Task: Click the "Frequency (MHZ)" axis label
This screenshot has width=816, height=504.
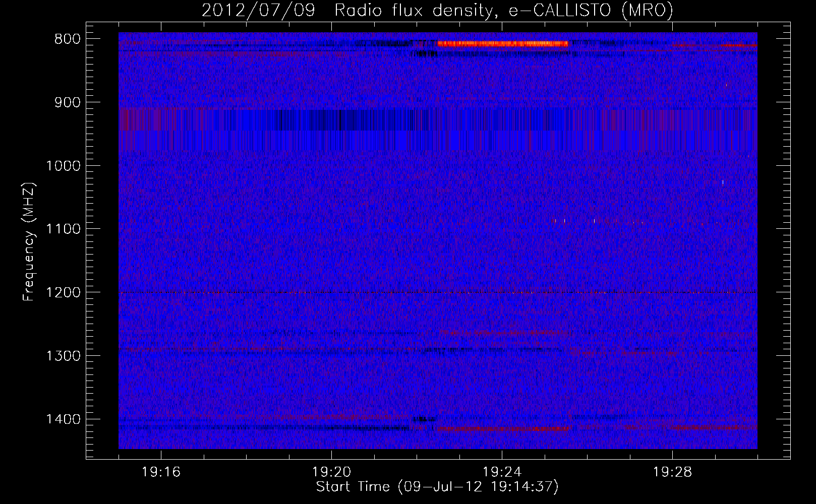Action: point(29,242)
